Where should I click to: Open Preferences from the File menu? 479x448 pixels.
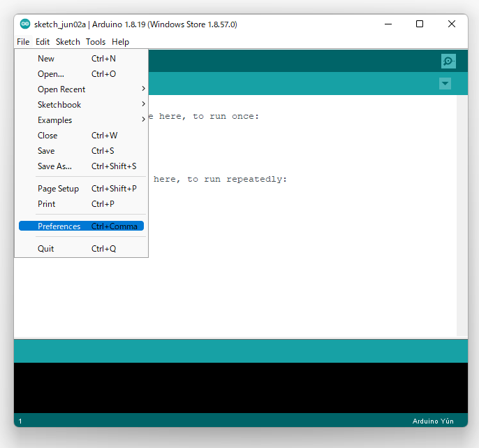click(81, 226)
